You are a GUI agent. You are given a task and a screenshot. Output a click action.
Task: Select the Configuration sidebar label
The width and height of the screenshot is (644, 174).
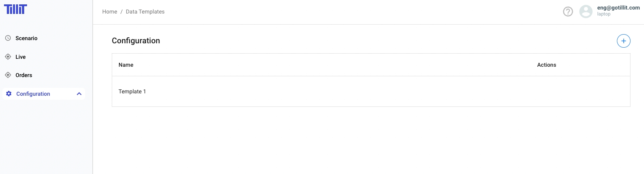click(x=33, y=94)
